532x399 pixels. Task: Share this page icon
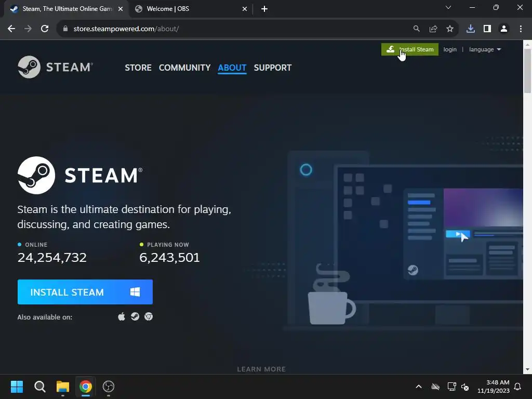coord(433,29)
